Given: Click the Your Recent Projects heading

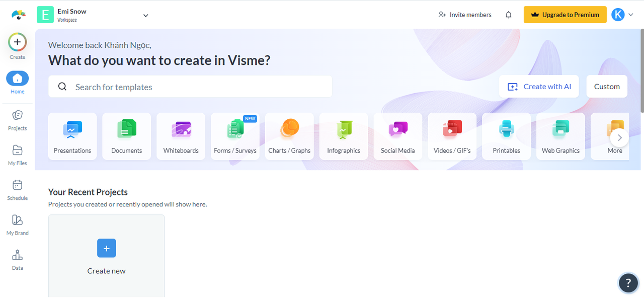Looking at the screenshot, I should pyautogui.click(x=88, y=192).
